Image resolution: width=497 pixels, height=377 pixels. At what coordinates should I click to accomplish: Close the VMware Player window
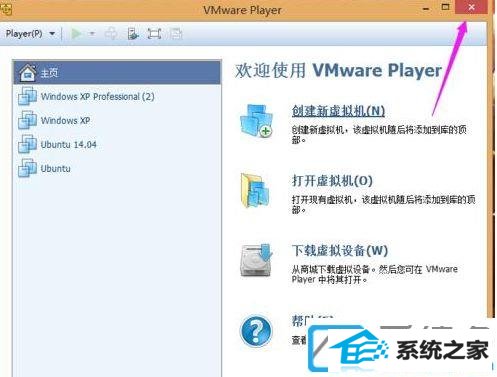pos(471,7)
